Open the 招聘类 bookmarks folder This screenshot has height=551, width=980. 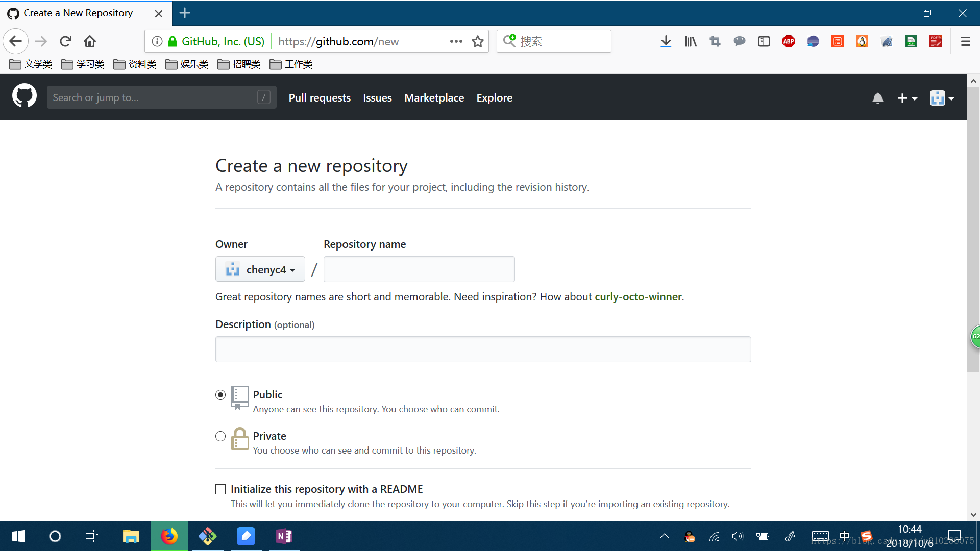239,64
